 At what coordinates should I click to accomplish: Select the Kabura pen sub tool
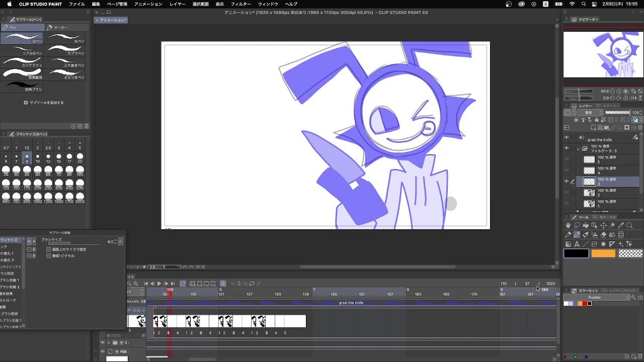[x=65, y=50]
